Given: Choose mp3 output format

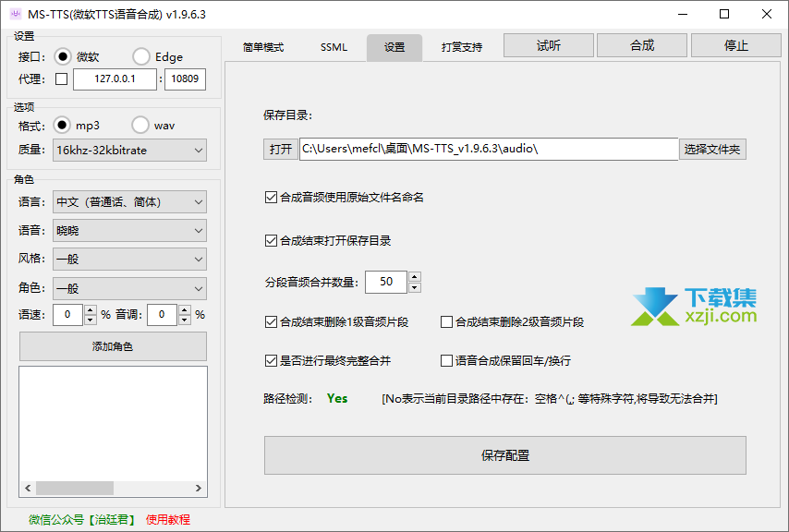Looking at the screenshot, I should pyautogui.click(x=62, y=125).
